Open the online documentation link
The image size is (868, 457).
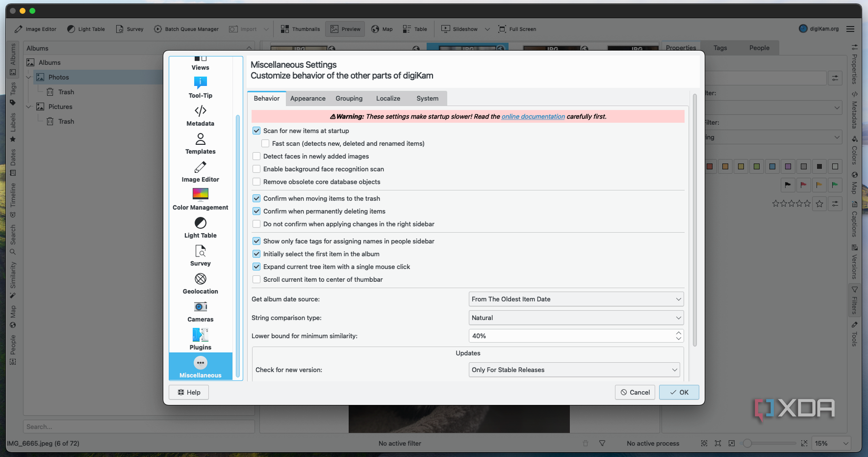pyautogui.click(x=533, y=116)
